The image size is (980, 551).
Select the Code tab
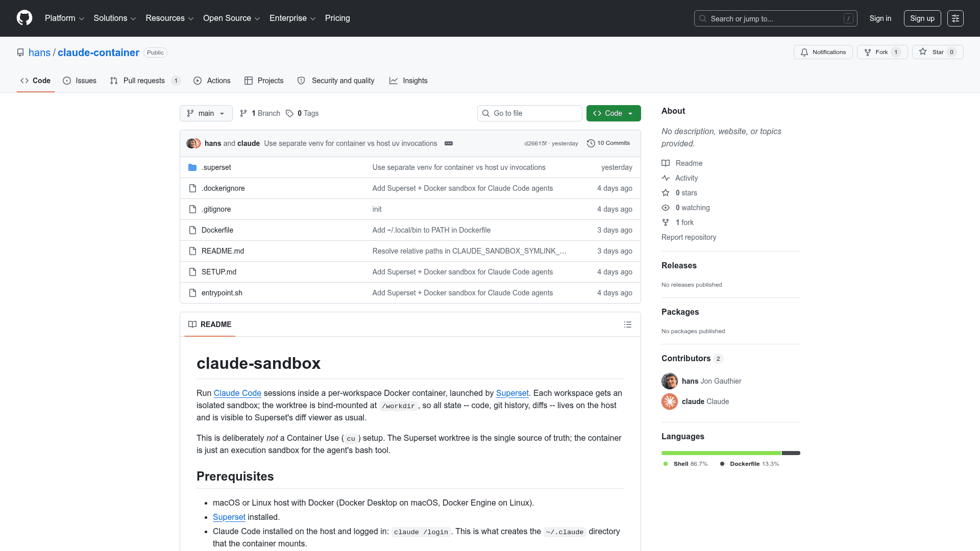[35, 81]
